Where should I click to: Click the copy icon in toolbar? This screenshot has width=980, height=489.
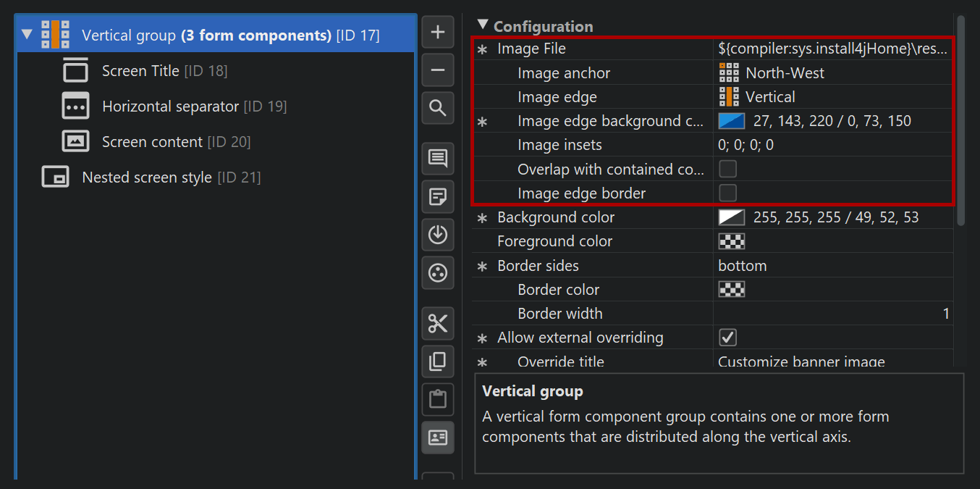(x=438, y=361)
